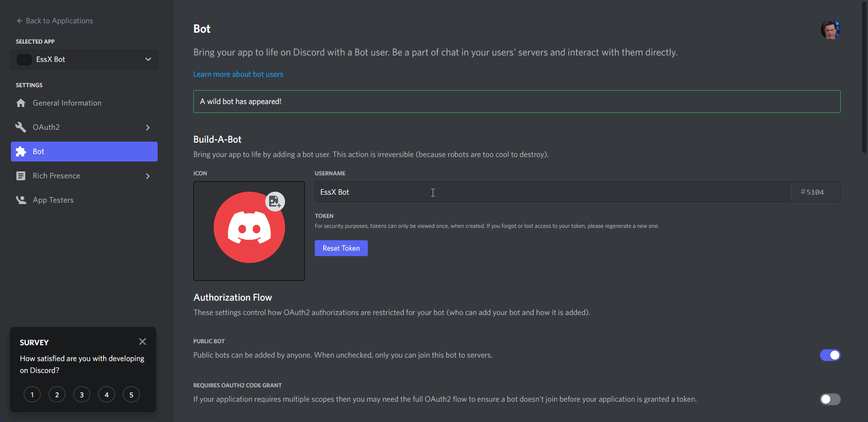The width and height of the screenshot is (868, 422).
Task: Select survey rating 5
Action: click(x=131, y=394)
